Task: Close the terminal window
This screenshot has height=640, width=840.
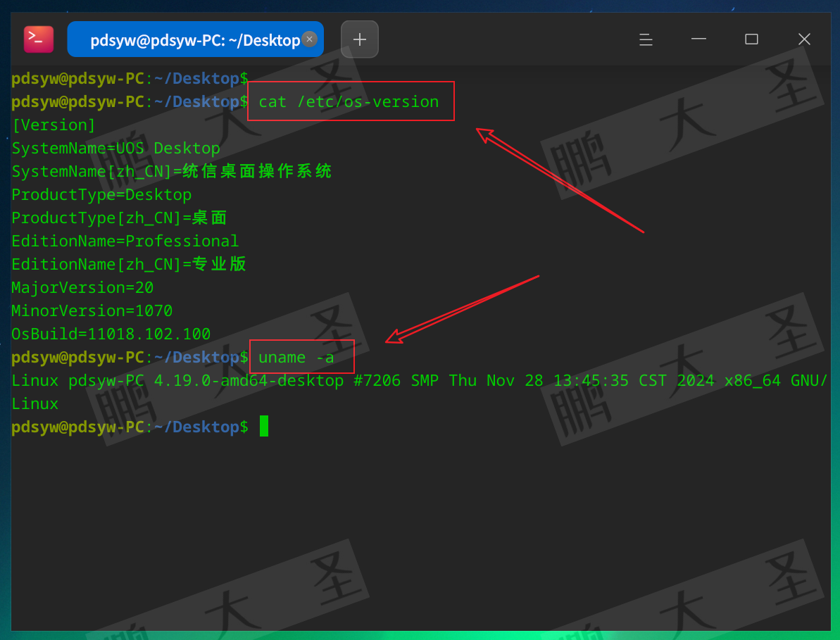Action: (804, 39)
